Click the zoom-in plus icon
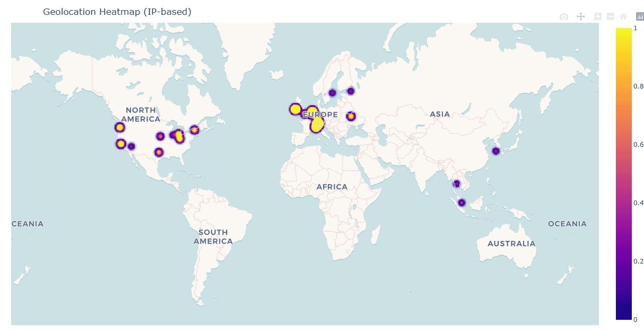Viewport: 644px width, 332px height. coord(598,16)
